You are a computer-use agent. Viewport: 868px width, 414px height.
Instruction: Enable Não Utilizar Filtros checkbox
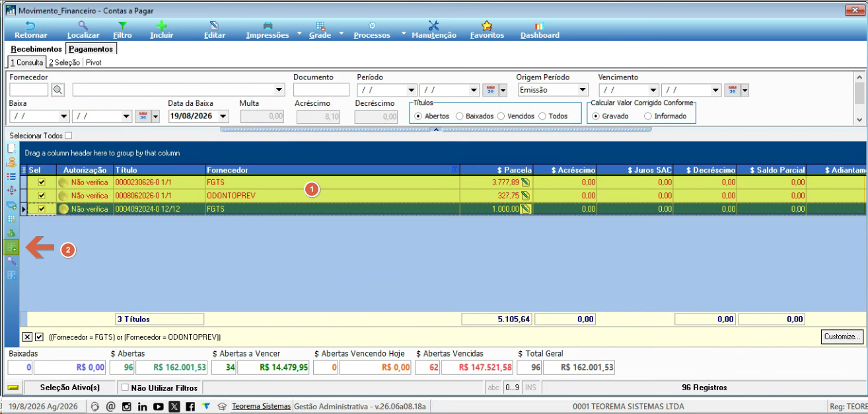pyautogui.click(x=124, y=388)
